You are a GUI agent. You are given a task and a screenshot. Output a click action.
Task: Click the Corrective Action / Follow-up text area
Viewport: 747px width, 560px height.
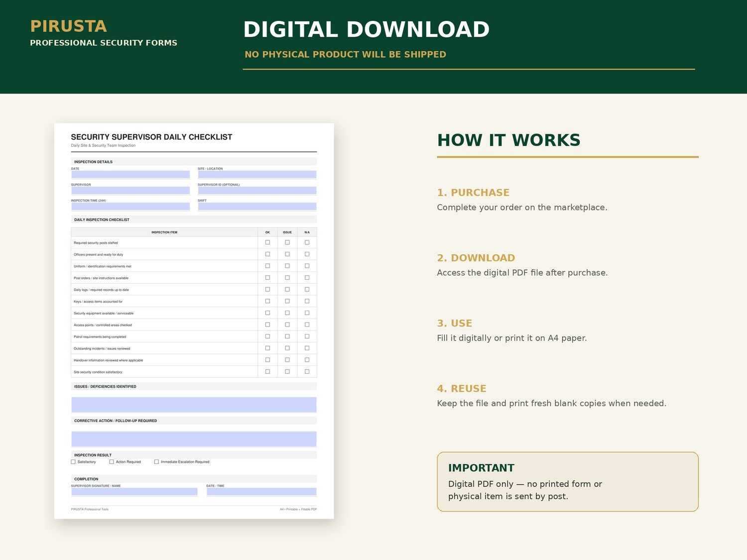pos(194,439)
